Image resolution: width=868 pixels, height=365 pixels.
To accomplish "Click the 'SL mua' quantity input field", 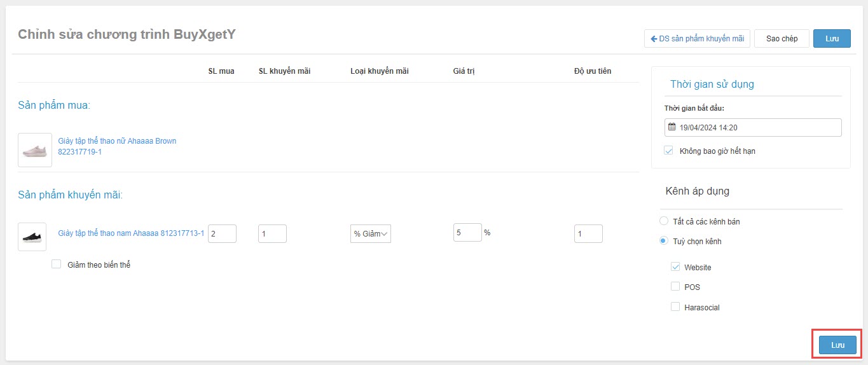I will tap(222, 233).
